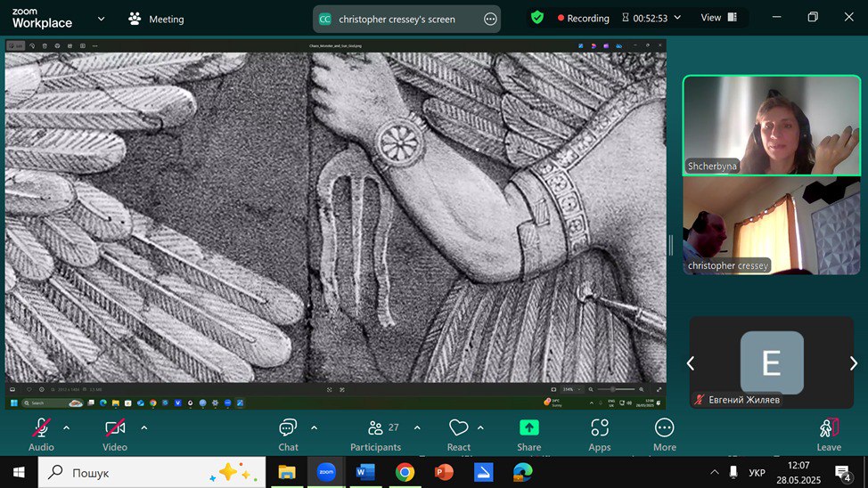Open the 12:07 clock and calendar

tap(798, 473)
